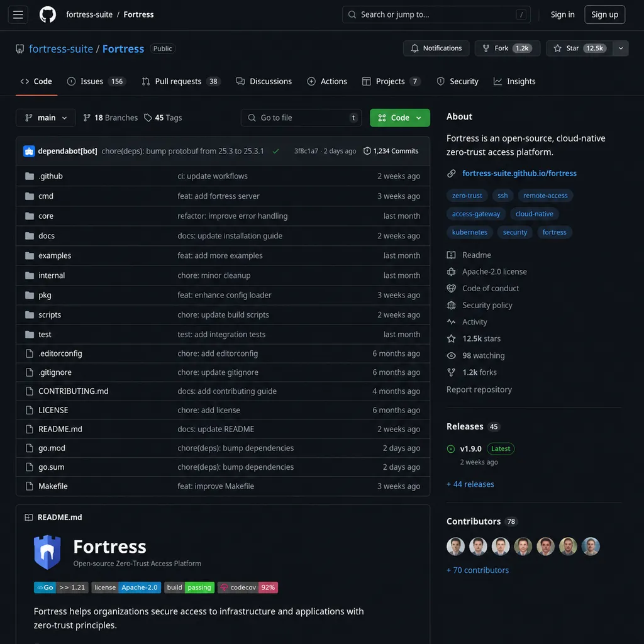Click the Activity pulse icon

coord(451,322)
